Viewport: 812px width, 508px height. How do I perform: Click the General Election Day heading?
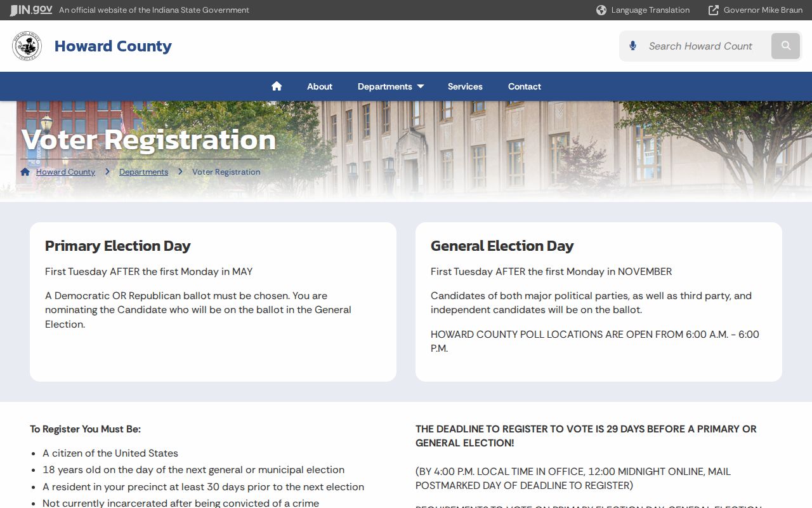point(502,246)
